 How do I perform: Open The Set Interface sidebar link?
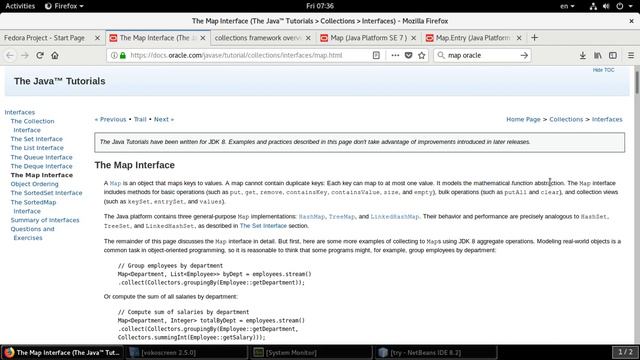pos(36,139)
